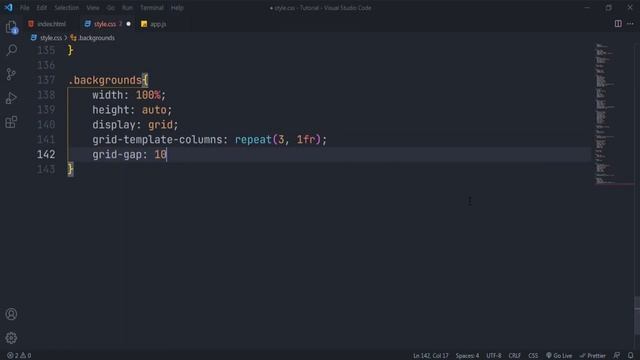Switch to the app.js tab

[x=154, y=24]
